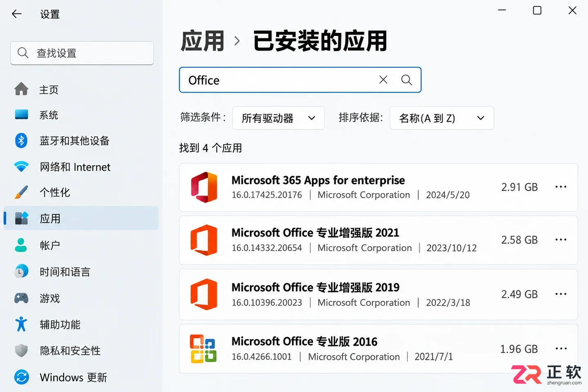This screenshot has height=392, width=588.
Task: Open the 所有驱动器 filter dropdown
Action: (x=278, y=118)
